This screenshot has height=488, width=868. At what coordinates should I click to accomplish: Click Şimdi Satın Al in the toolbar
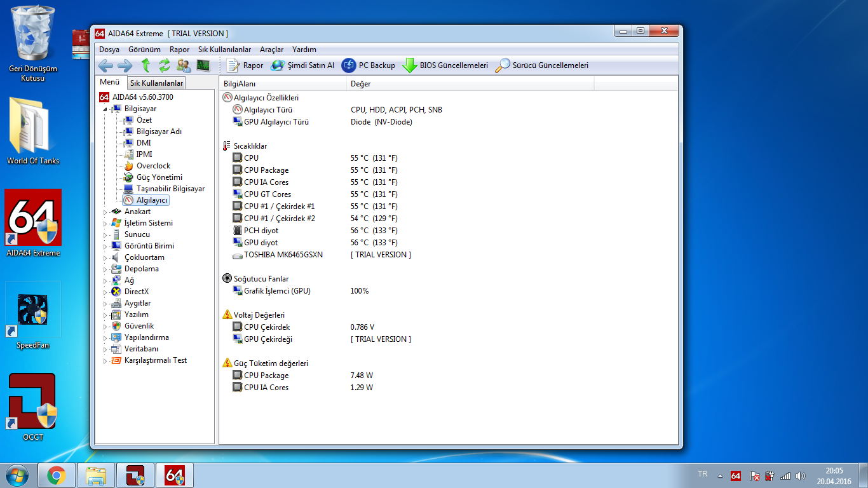click(302, 65)
